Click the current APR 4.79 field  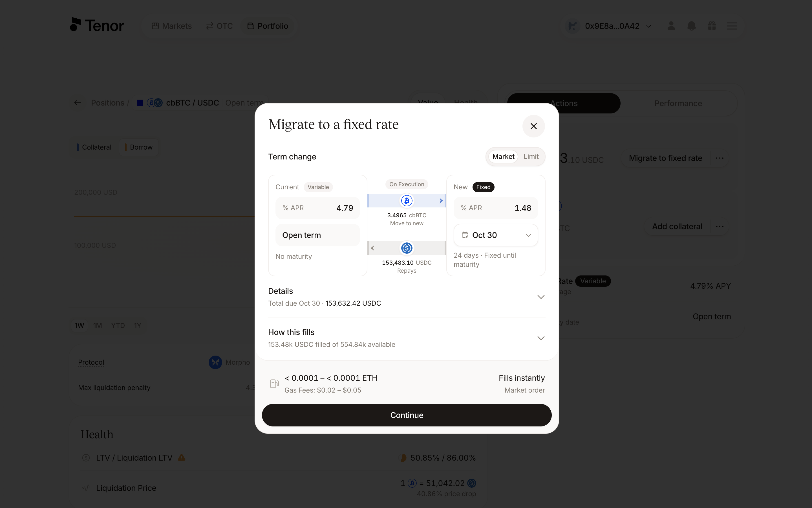coord(317,208)
